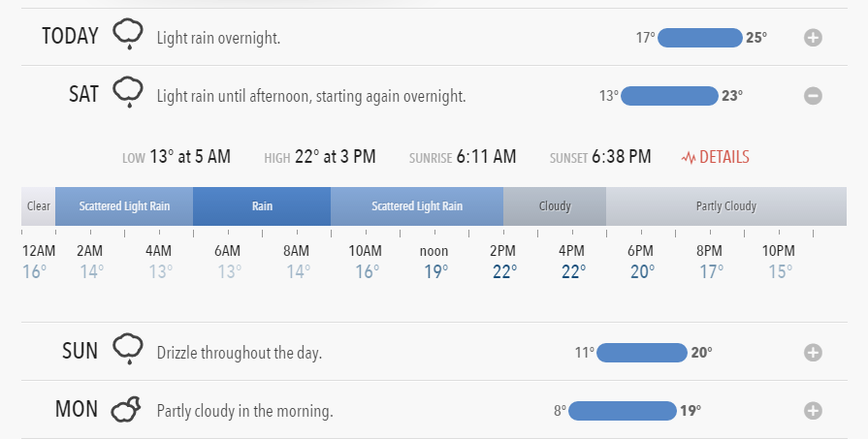Click the SUN day label
Screen dimensions: 868x439
click(x=80, y=351)
